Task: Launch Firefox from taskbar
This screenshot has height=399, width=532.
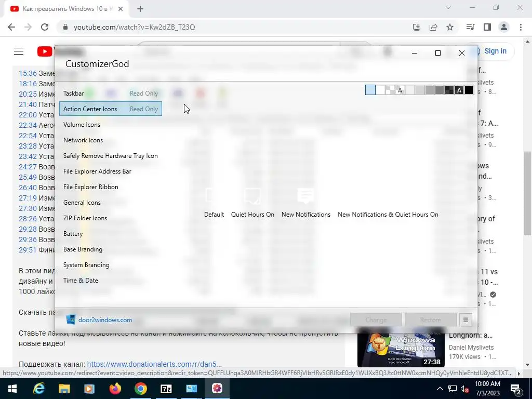Action: (x=115, y=389)
